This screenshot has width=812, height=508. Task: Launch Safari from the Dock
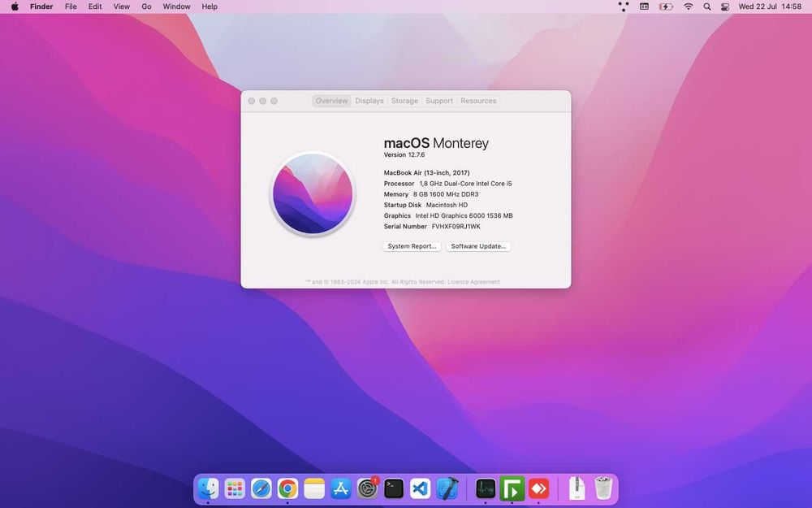[x=261, y=488]
